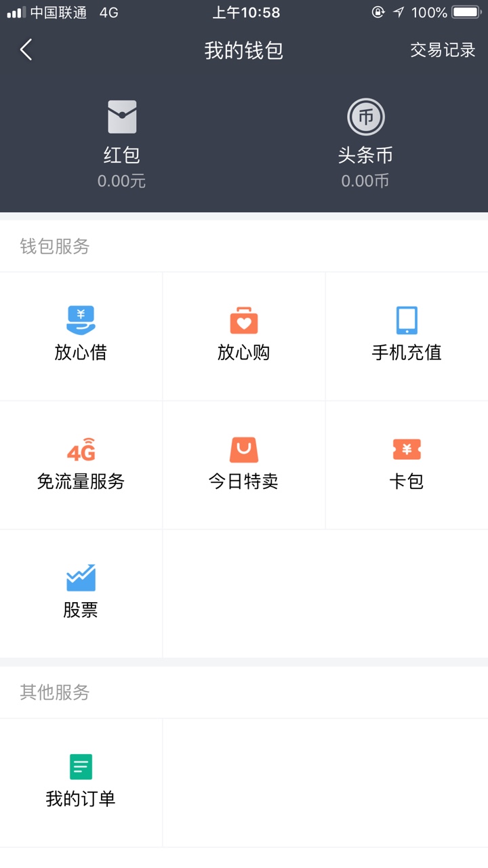The height and width of the screenshot is (868, 488).
Task: Tap the battery icon in status bar
Action: pyautogui.click(x=466, y=12)
